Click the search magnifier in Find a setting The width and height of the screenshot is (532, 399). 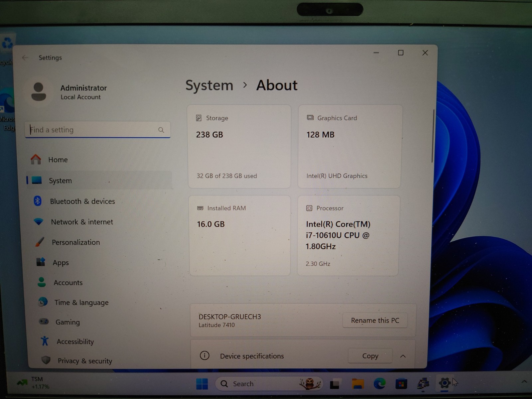click(x=161, y=130)
